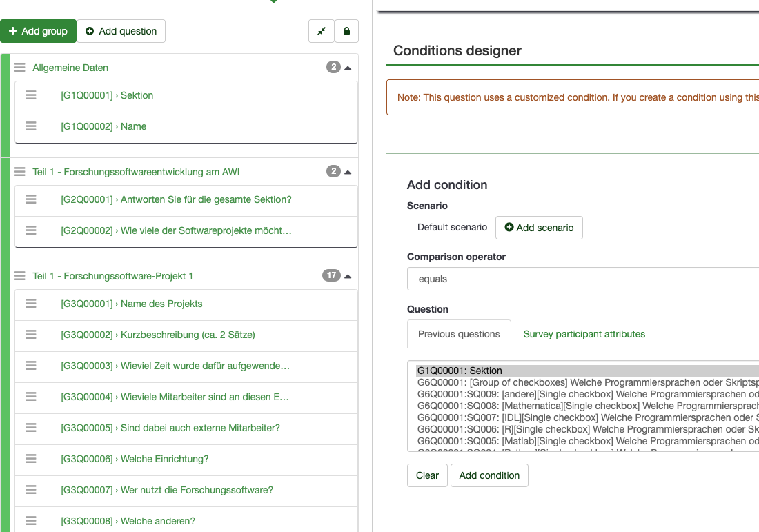Click the Add scenario button
The height and width of the screenshot is (532, 759).
click(x=539, y=228)
